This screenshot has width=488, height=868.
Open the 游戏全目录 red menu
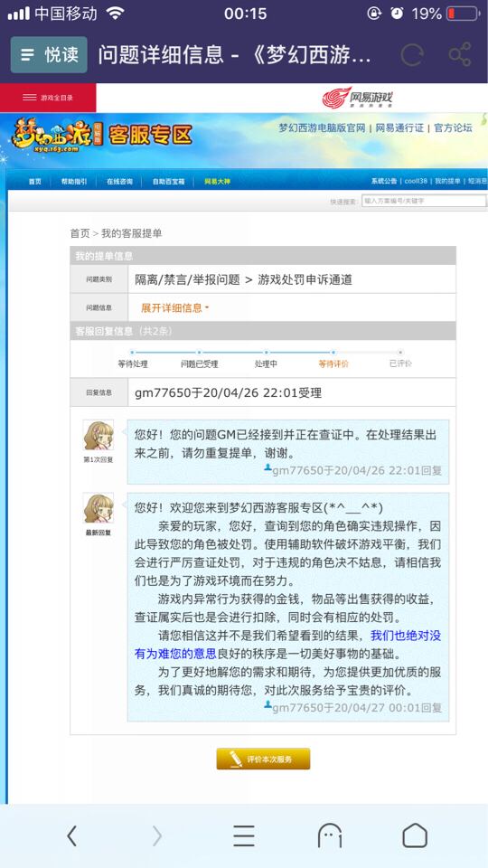click(x=48, y=98)
